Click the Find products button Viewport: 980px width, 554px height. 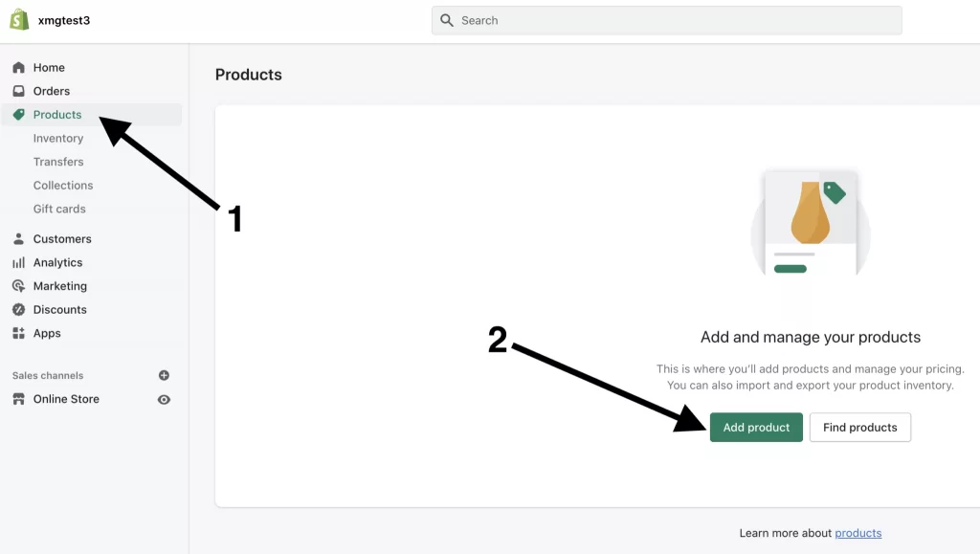pos(860,427)
